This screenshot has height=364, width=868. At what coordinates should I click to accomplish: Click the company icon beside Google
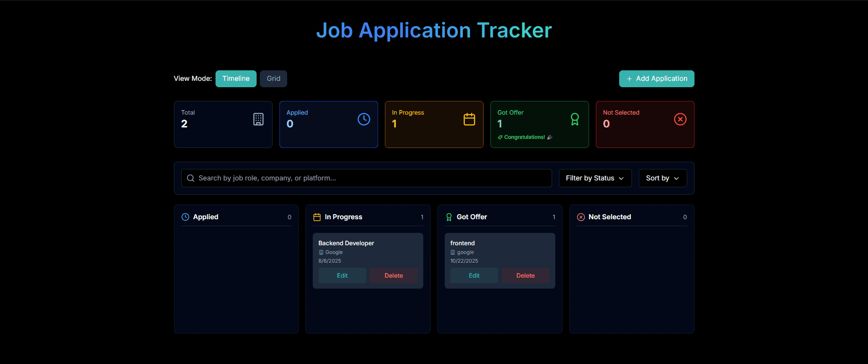pyautogui.click(x=321, y=252)
